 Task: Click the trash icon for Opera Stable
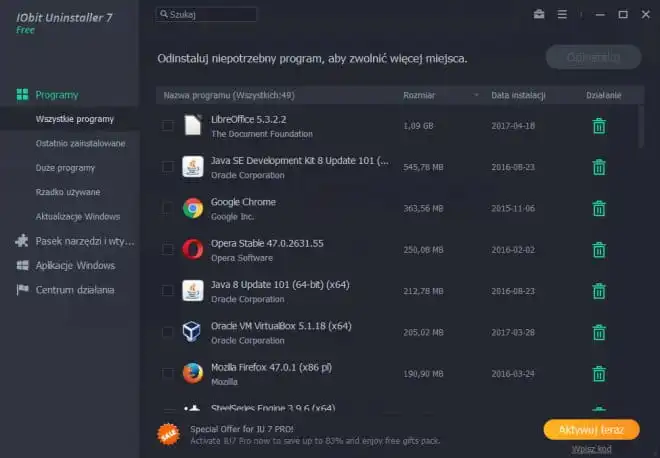[599, 250]
